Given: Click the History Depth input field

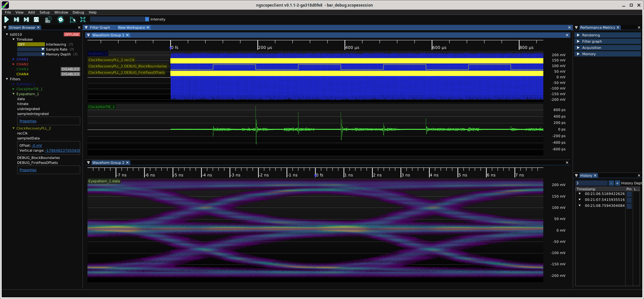Looking at the screenshot, I should (x=591, y=183).
